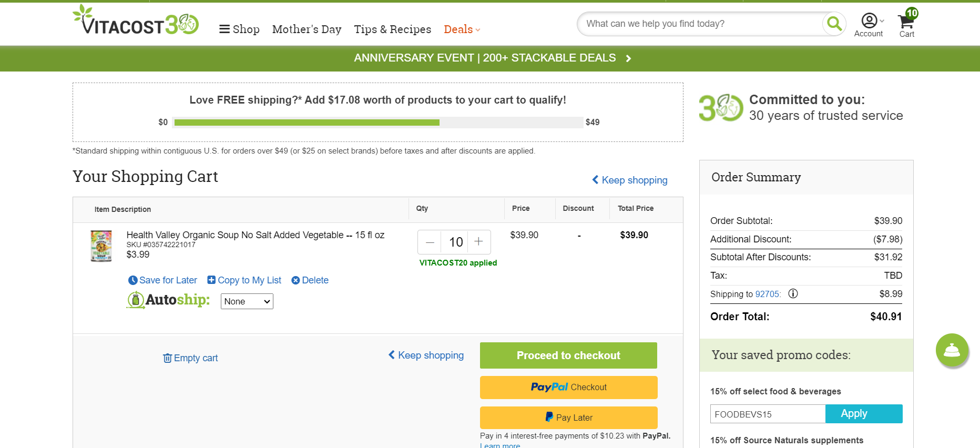Viewport: 980px width, 448px height.
Task: Click the Vitacost 30 logo
Action: [x=136, y=20]
